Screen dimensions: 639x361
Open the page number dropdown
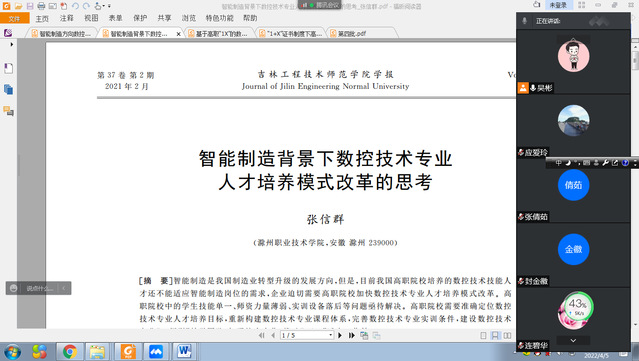pos(331,335)
